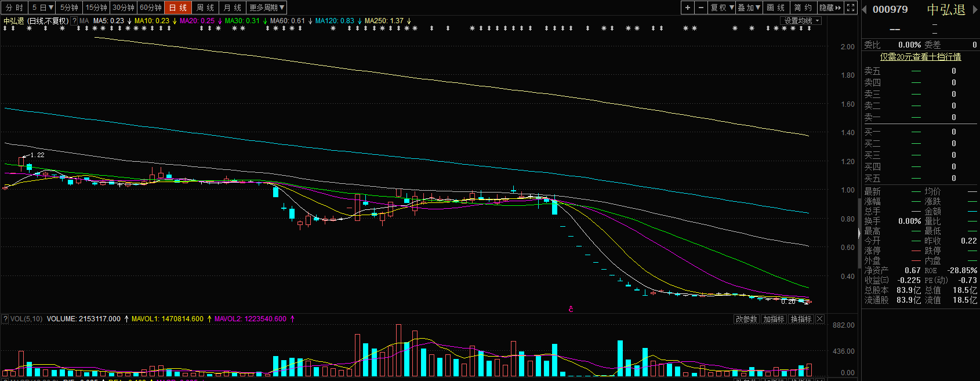Open 设置均线 moving average dropdown
This screenshot has height=381, width=980.
(x=801, y=21)
